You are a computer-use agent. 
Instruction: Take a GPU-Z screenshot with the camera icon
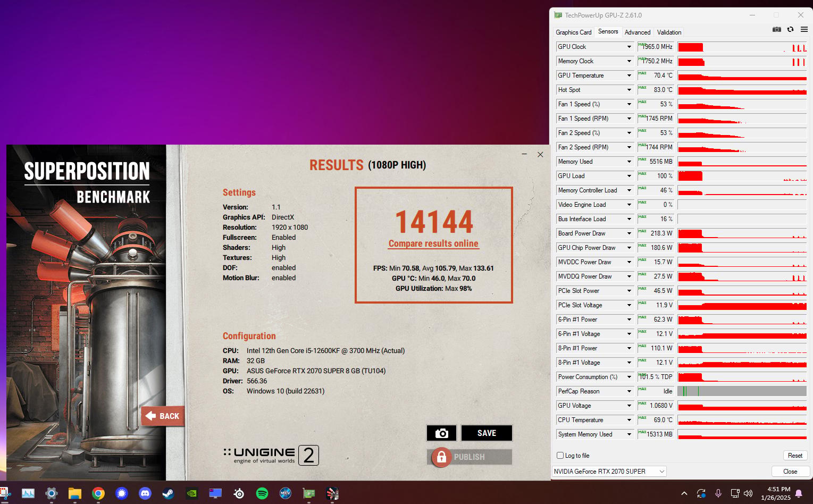[x=777, y=30]
